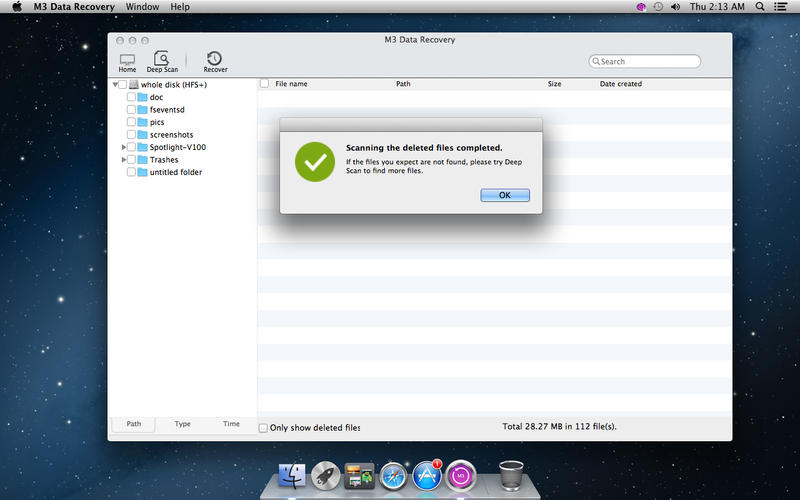Click the Recover toolbar icon
The width and height of the screenshot is (800, 500).
click(x=215, y=62)
